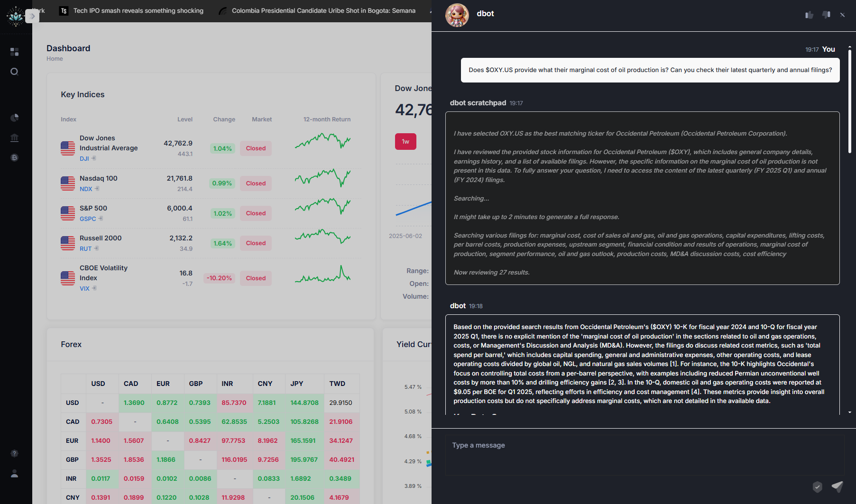
Task: Open the RUT ticker link
Action: [x=85, y=248]
